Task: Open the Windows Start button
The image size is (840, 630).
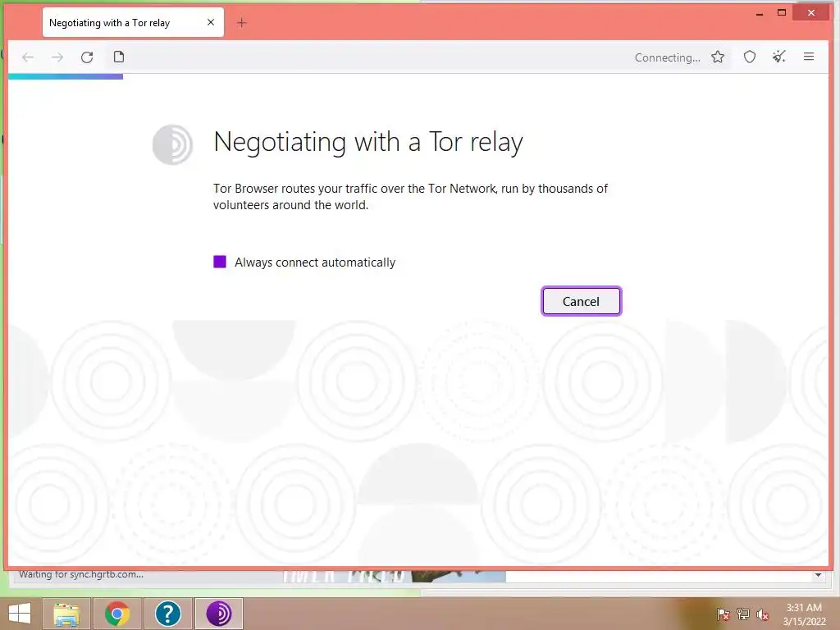Action: click(x=20, y=614)
